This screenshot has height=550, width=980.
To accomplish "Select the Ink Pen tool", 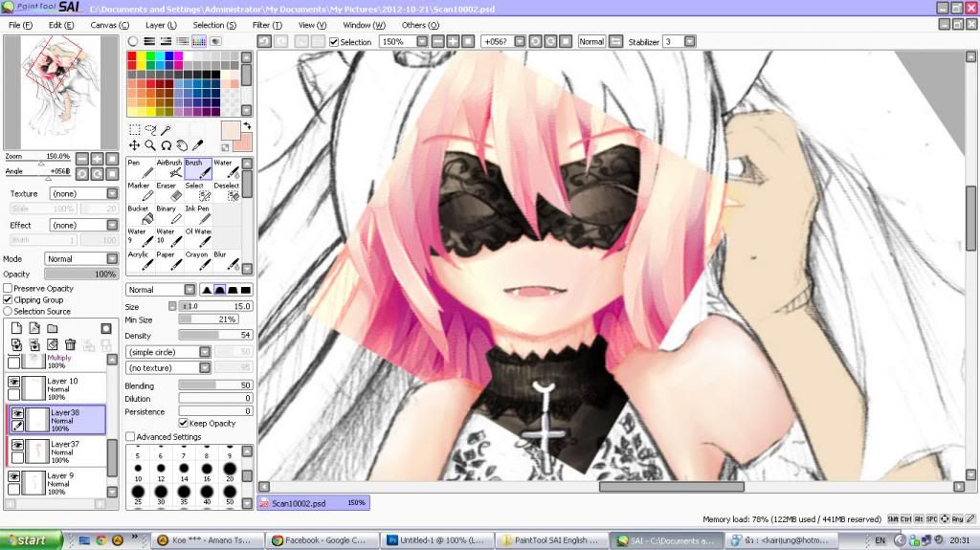I will coord(198,214).
